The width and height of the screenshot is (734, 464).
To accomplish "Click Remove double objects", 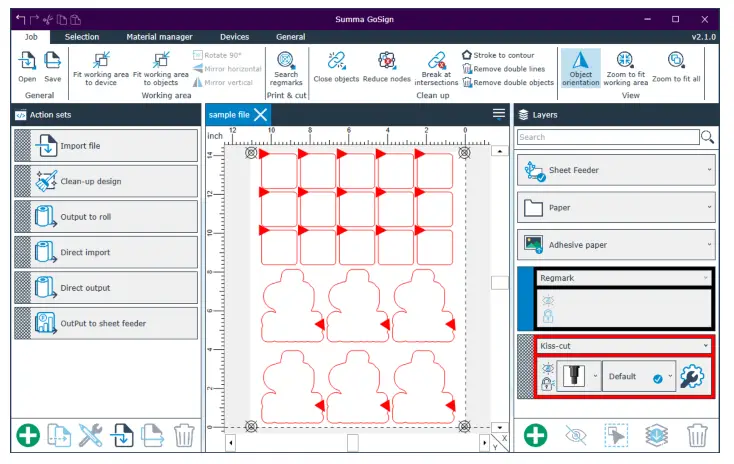I will (x=508, y=82).
